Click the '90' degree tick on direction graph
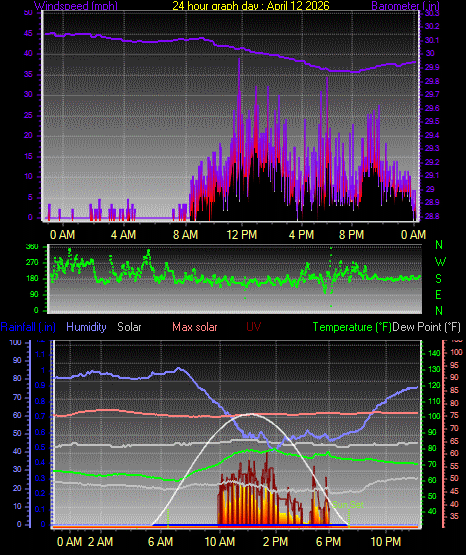The image size is (466, 555). (34, 294)
